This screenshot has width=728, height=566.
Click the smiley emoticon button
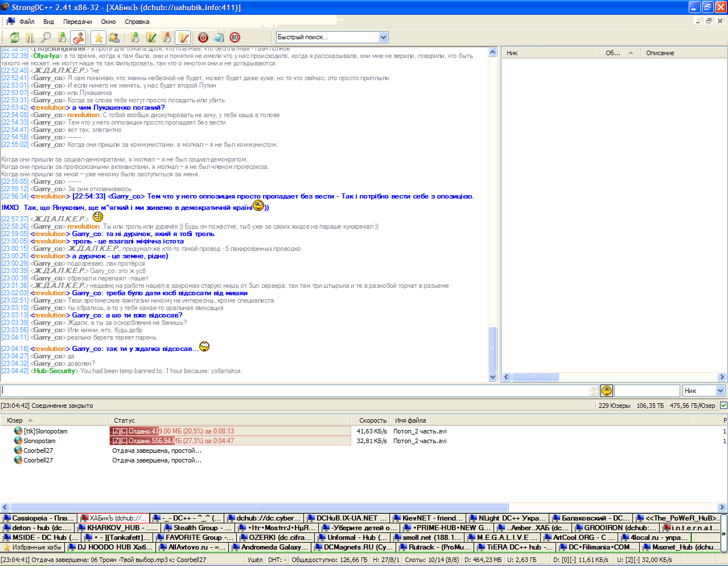pyautogui.click(x=607, y=391)
